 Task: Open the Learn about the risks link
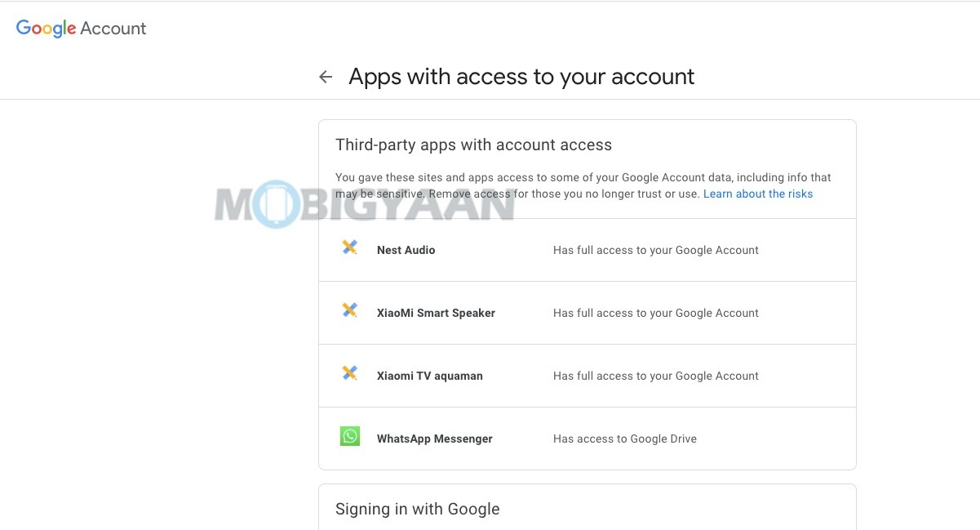(758, 194)
